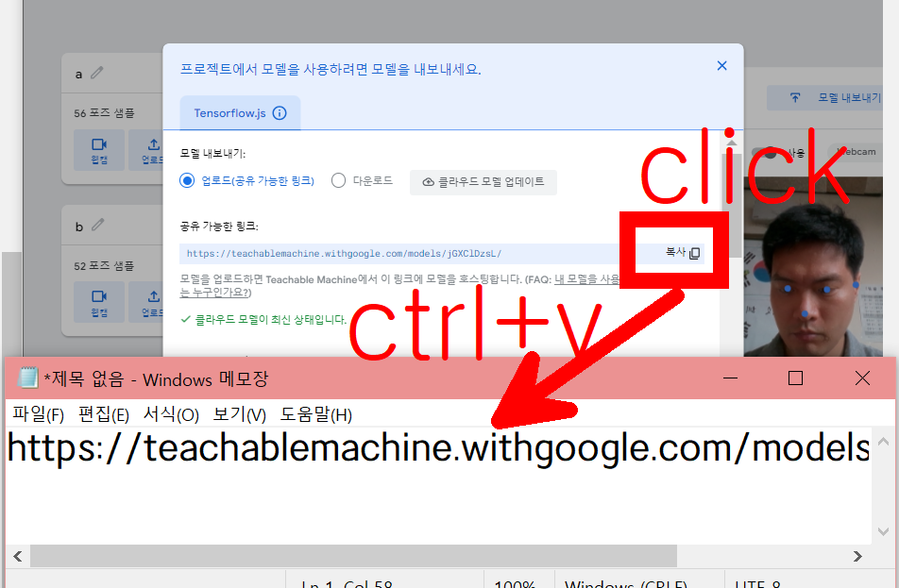Click the 클라우드 모델 업데이트 button
Screen dimensions: 899x588
coord(483,182)
